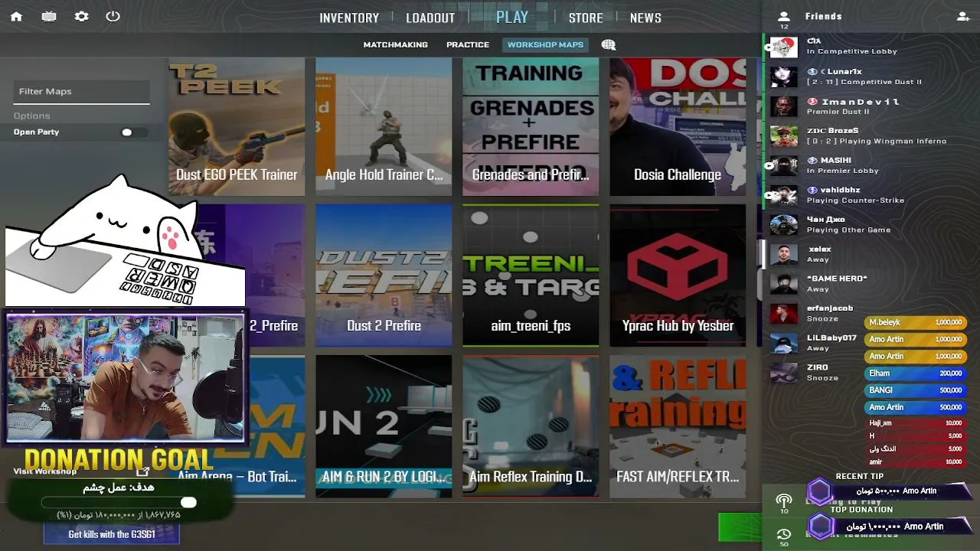Click the Visit Workshop external-link icon
This screenshot has height=551, width=980.
click(x=142, y=471)
